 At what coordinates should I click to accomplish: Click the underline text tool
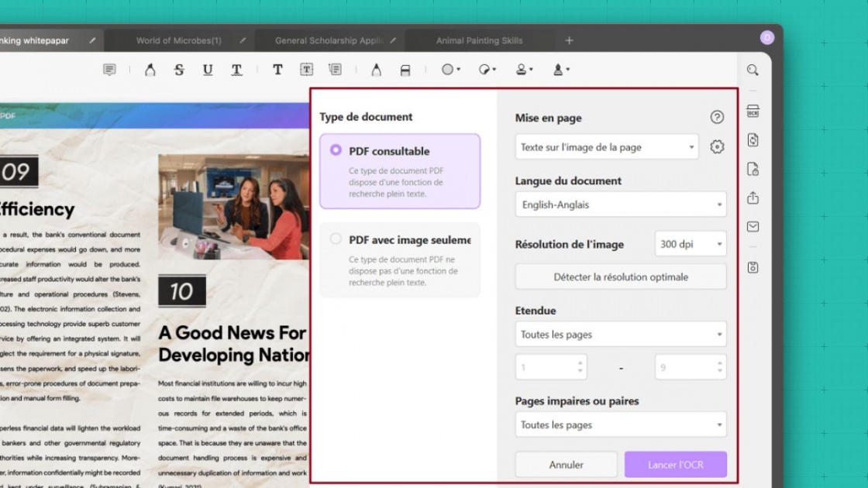coord(208,70)
